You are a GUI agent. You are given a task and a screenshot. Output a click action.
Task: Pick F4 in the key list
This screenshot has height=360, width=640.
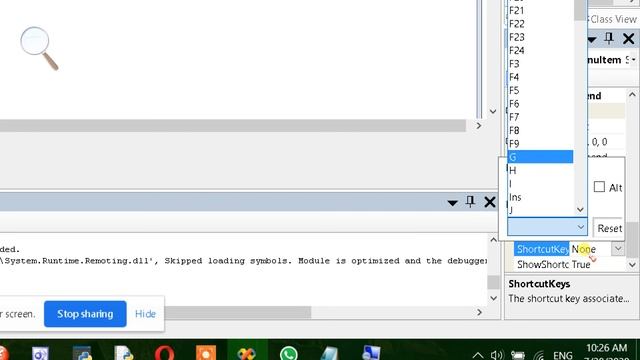tap(540, 77)
